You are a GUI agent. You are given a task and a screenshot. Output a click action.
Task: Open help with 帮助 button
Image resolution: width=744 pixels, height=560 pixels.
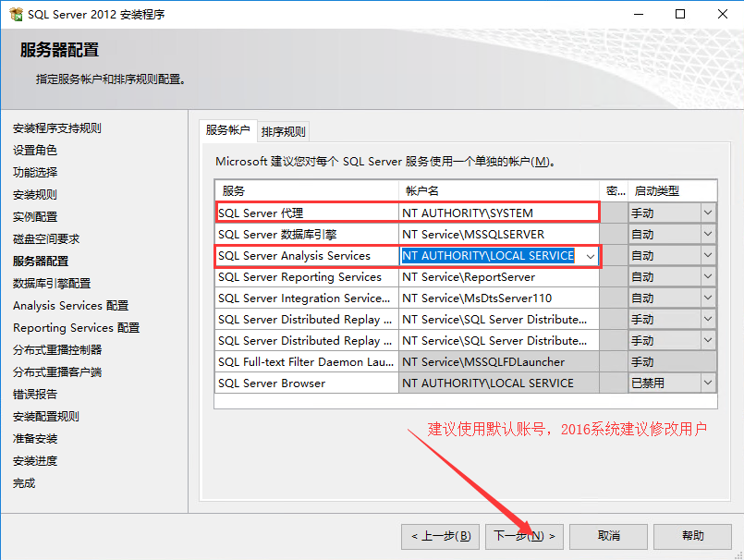(692, 536)
